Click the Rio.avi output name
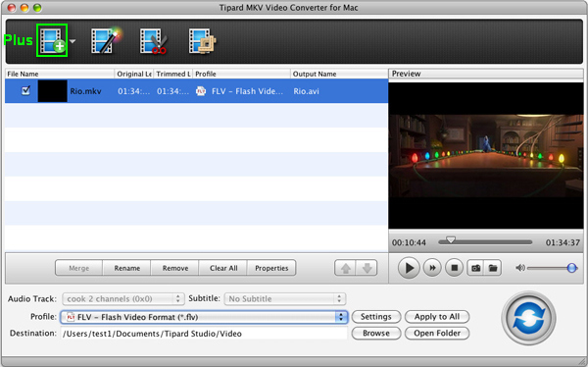Image resolution: width=588 pixels, height=367 pixels. tap(306, 91)
